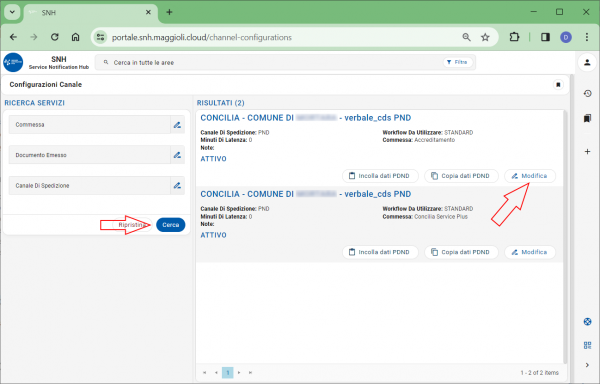Click the bookmark icon in Configurazioni Canale header

558,85
